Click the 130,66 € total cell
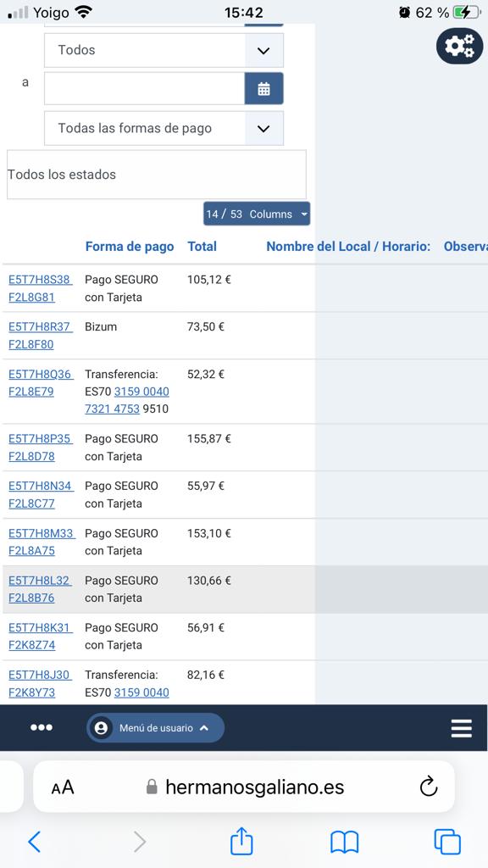The width and height of the screenshot is (488, 868). pyautogui.click(x=209, y=580)
